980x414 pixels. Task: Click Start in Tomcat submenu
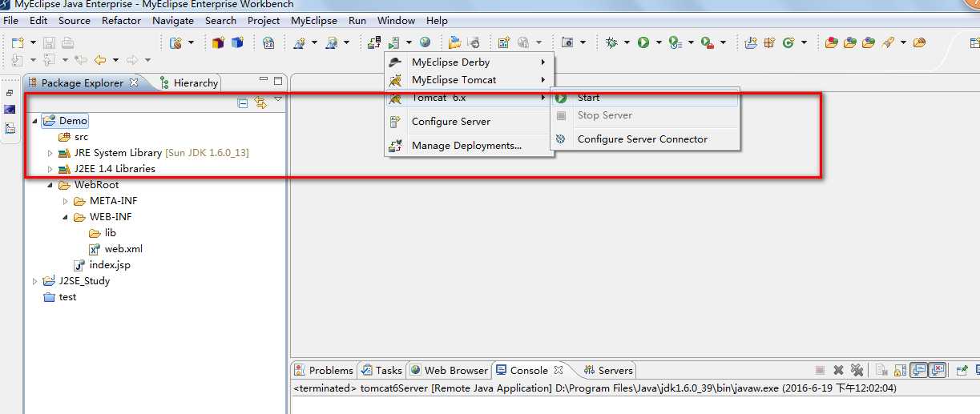644,98
